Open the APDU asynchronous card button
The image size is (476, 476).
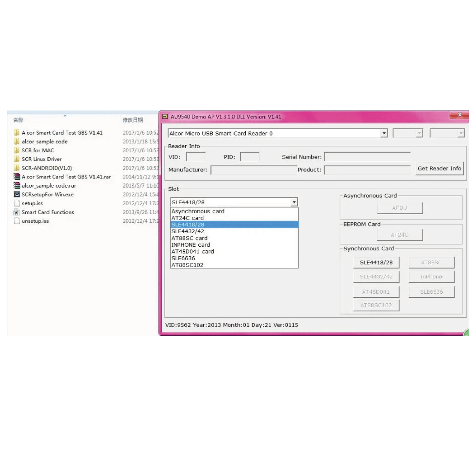pos(400,208)
